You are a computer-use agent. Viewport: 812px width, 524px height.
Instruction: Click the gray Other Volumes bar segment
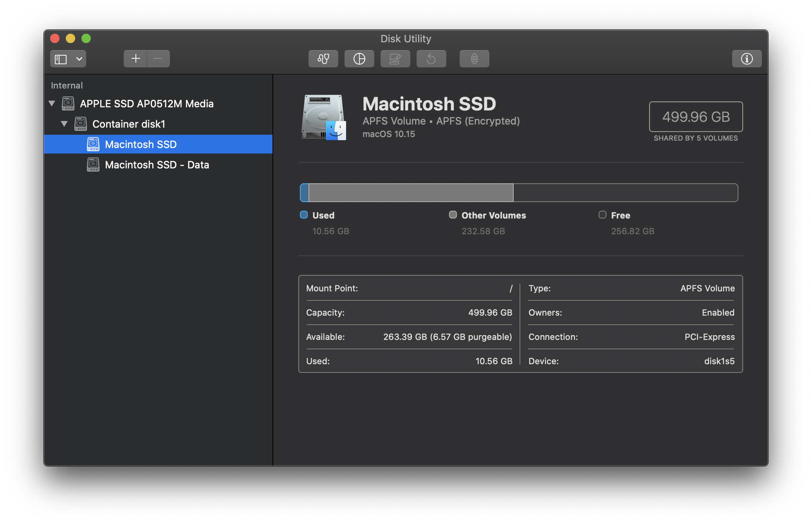(x=411, y=193)
